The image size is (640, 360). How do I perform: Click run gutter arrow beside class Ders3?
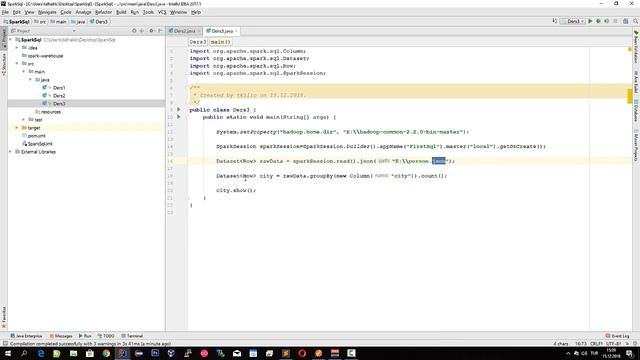click(179, 110)
